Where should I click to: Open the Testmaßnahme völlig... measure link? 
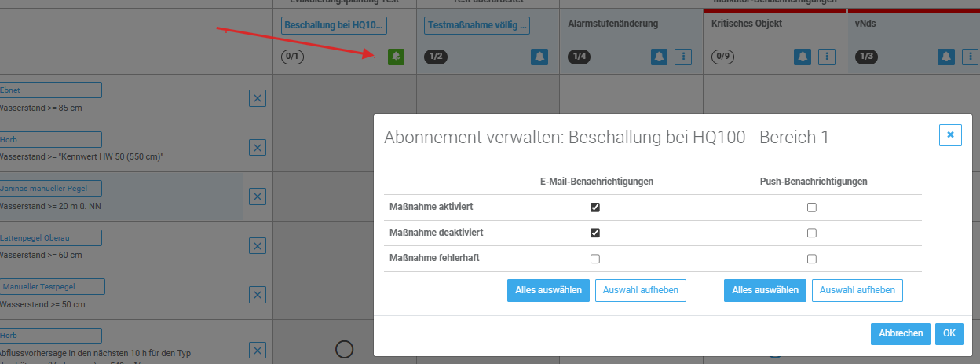point(477,26)
